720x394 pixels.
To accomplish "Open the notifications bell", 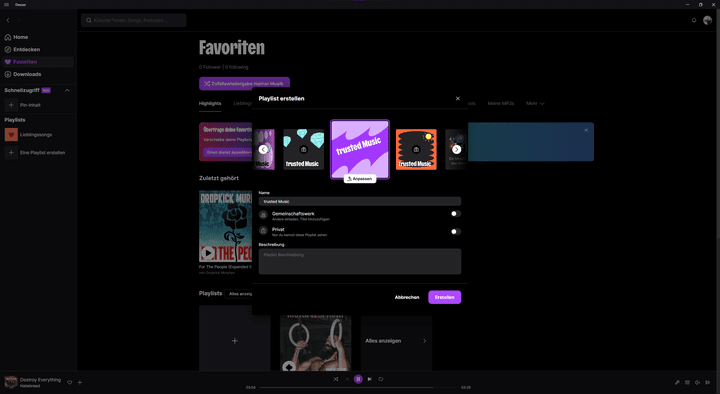I will pos(694,20).
